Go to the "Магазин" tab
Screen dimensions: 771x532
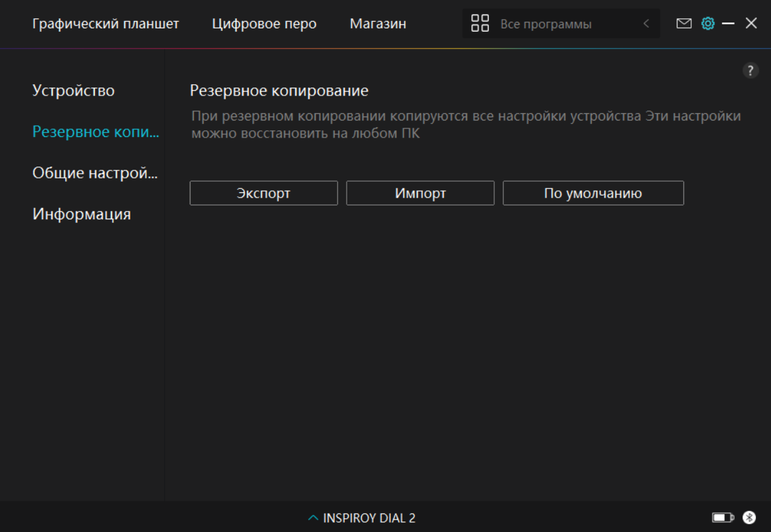(x=378, y=24)
